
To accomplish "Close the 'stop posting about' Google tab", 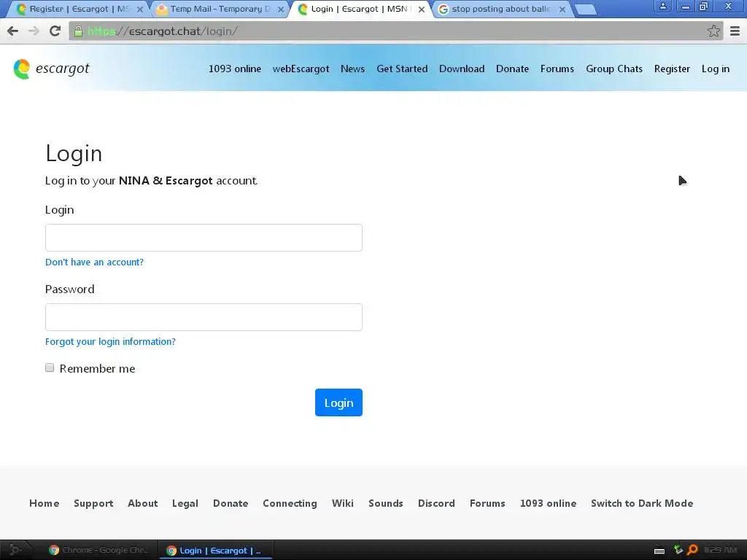I will click(x=562, y=9).
